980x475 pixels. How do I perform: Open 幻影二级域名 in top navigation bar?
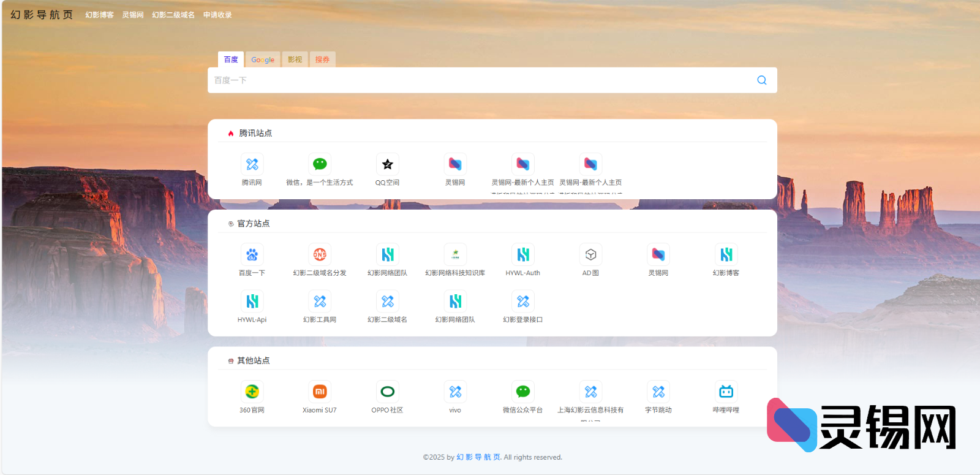point(173,15)
